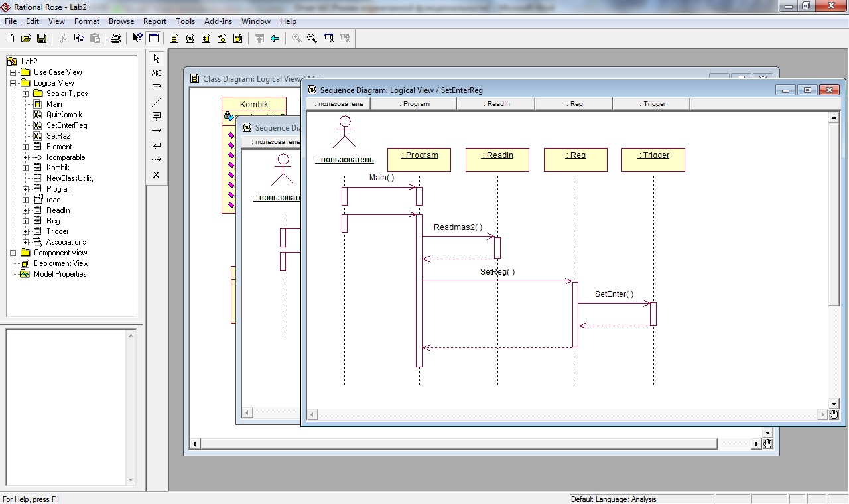Click the Open model folder icon
Image resolution: width=849 pixels, height=504 pixels.
pyautogui.click(x=26, y=38)
